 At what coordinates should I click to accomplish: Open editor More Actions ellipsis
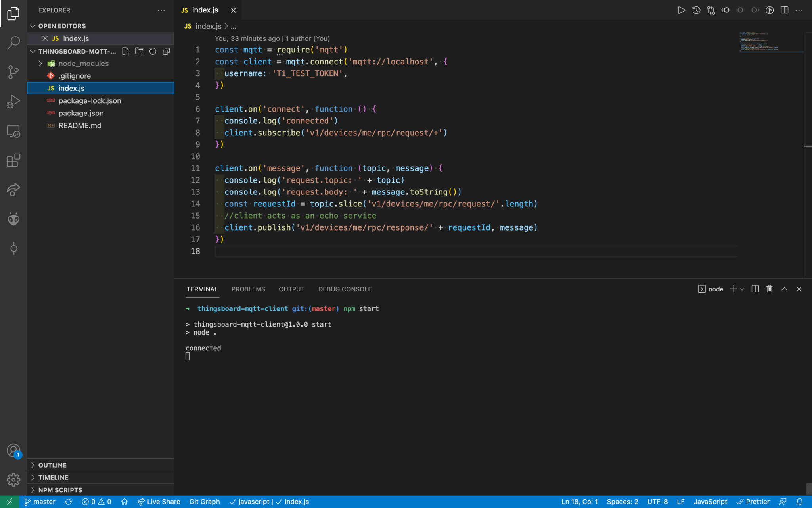(799, 10)
